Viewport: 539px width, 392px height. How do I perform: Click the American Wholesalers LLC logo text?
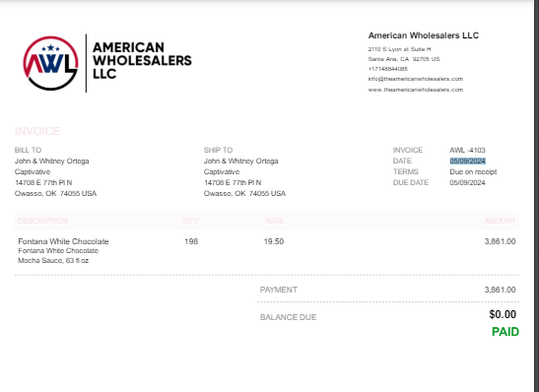tap(142, 60)
